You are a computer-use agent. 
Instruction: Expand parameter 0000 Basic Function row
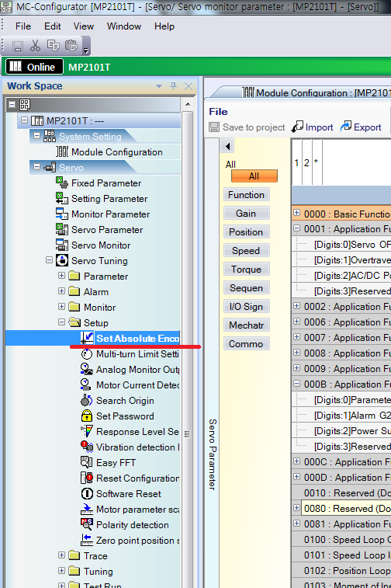296,213
